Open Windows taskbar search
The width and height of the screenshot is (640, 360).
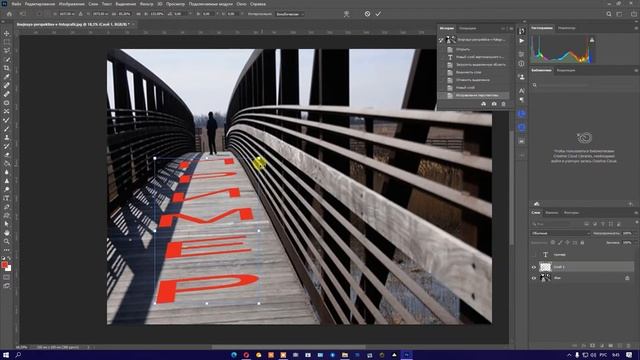[x=18, y=355]
